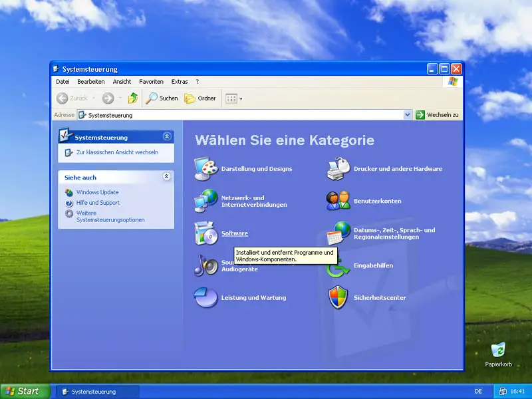This screenshot has width=532, height=399.
Task: Open the Benutzerkonten people icon
Action: point(338,201)
